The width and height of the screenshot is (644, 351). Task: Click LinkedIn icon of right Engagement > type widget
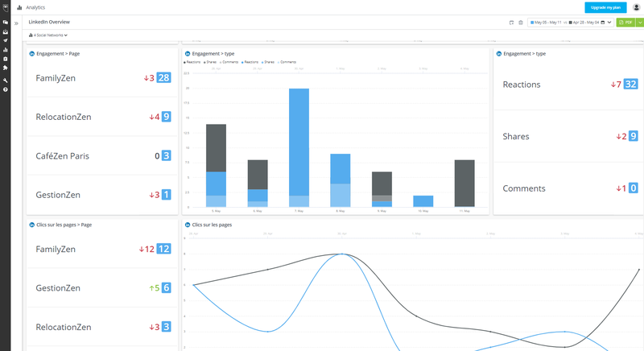point(499,54)
